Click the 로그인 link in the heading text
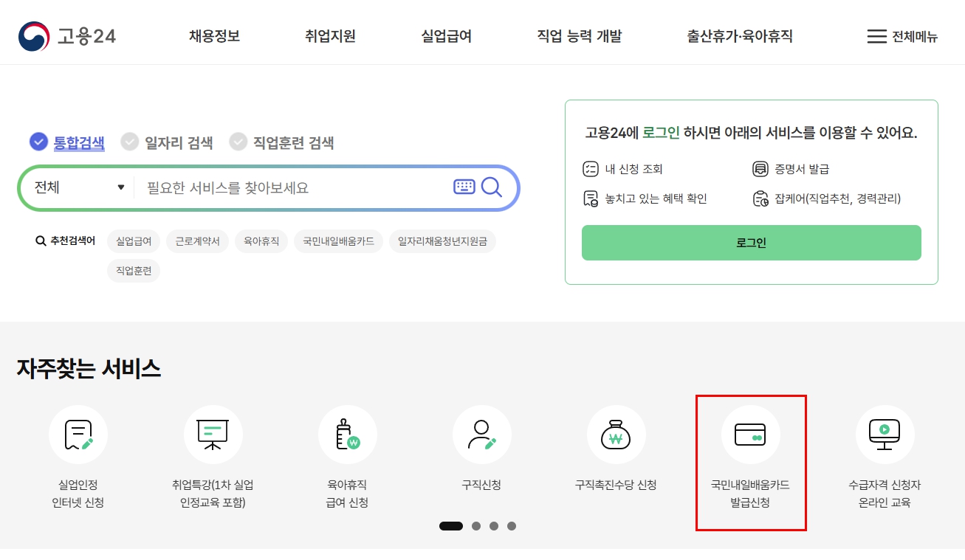Viewport: 965px width, 560px height. point(661,133)
